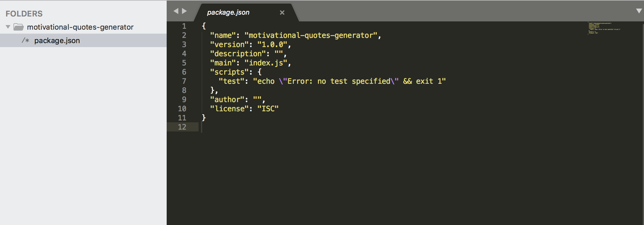The width and height of the screenshot is (644, 225).
Task: Click the "scripts" key in the editor
Action: point(229,72)
